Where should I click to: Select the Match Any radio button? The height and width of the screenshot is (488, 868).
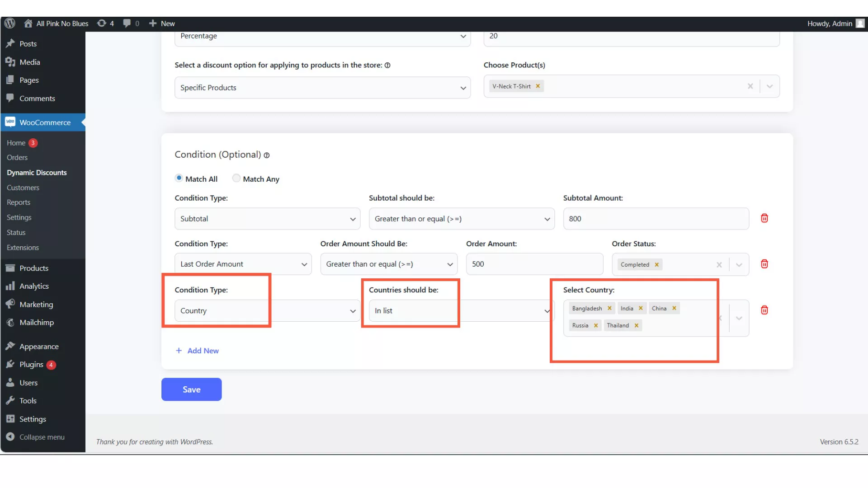tap(236, 178)
